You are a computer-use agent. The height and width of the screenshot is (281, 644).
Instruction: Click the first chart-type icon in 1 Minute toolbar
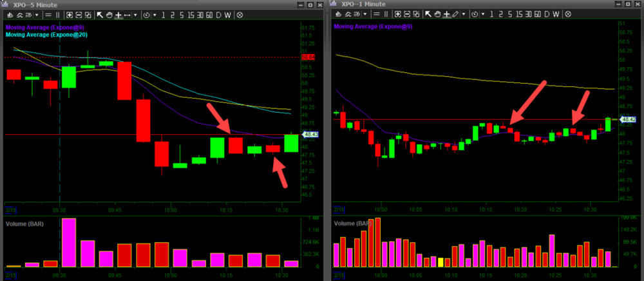pos(339,14)
